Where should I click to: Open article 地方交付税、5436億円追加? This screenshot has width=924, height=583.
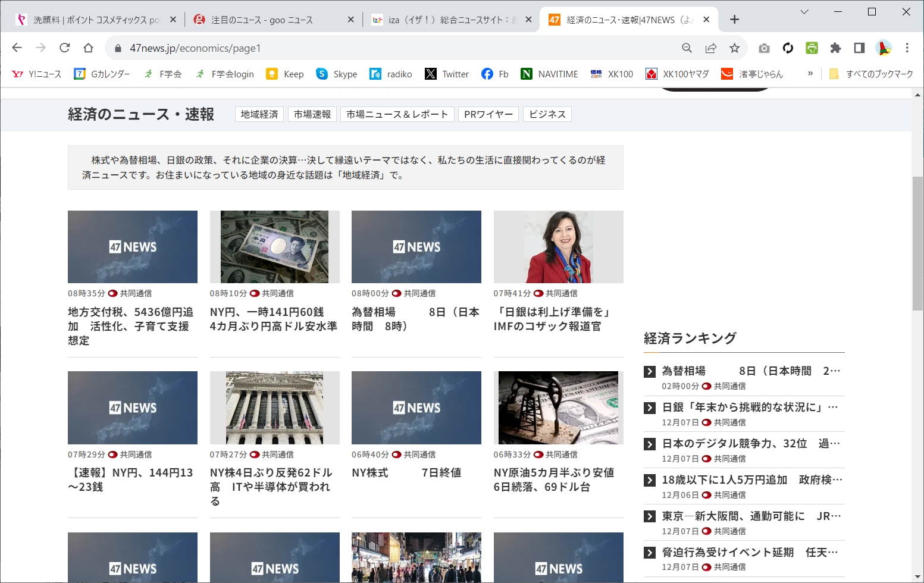click(130, 326)
